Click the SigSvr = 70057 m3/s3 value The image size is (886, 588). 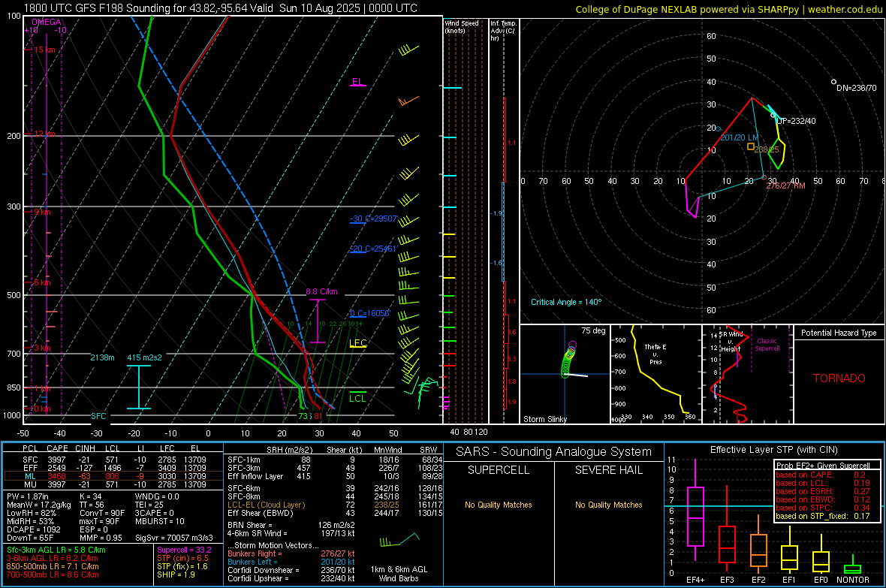(x=174, y=538)
